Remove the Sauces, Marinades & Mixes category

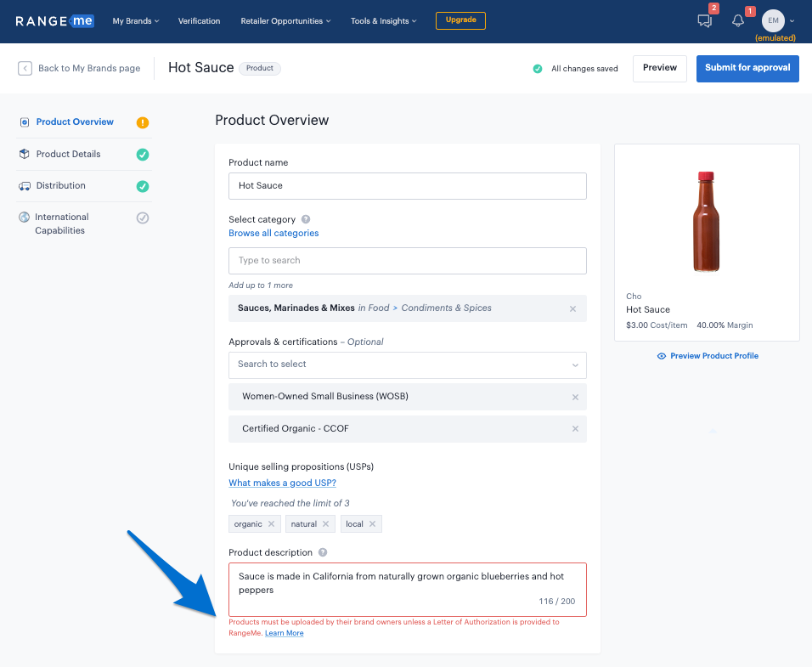[572, 308]
